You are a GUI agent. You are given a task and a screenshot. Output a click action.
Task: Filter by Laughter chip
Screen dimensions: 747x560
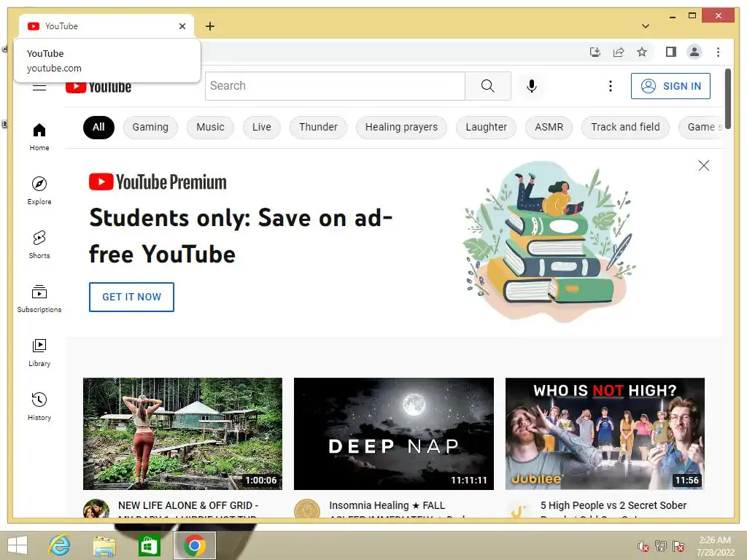(486, 127)
